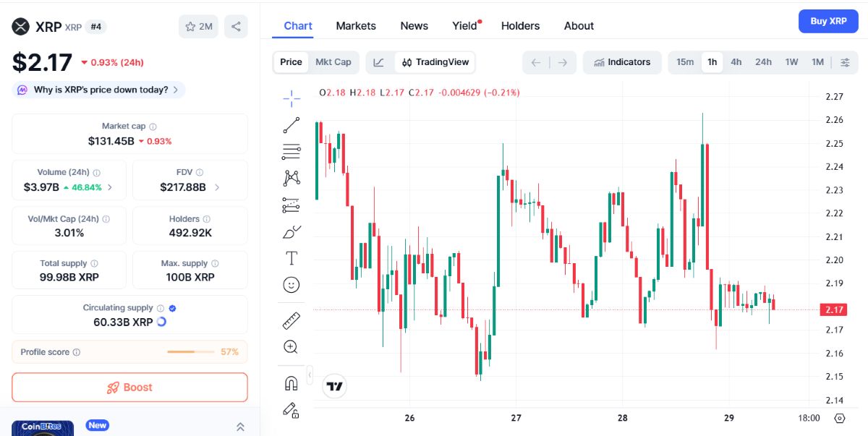Viewport: 868px width, 436px height.
Task: Open Circulating supply info icon
Action: point(161,308)
